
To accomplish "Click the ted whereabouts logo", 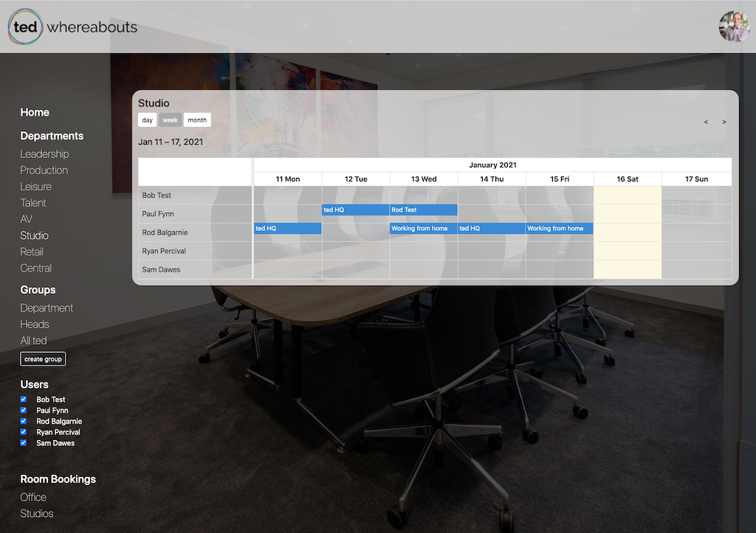I will 72,27.
